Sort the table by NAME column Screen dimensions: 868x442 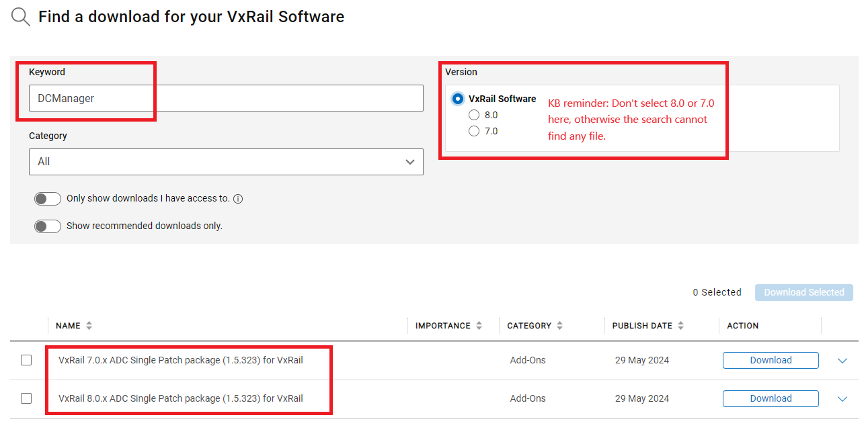pos(88,325)
